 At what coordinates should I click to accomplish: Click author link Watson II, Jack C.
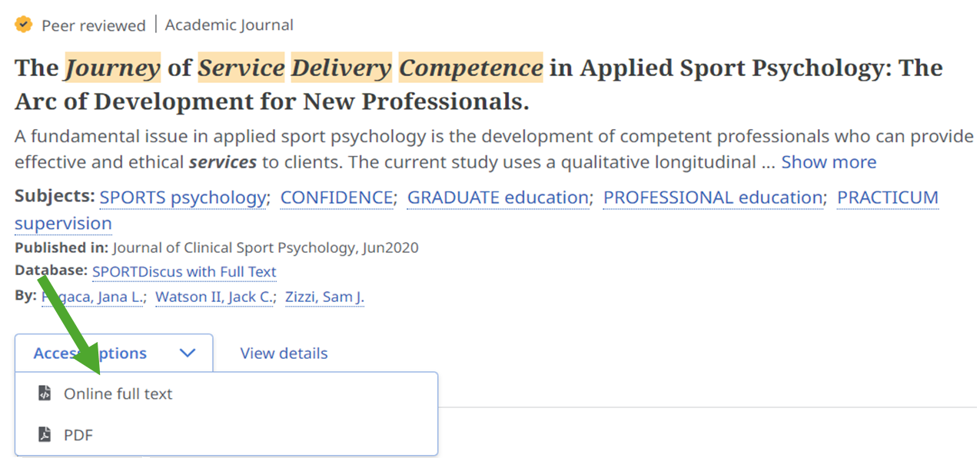[214, 297]
